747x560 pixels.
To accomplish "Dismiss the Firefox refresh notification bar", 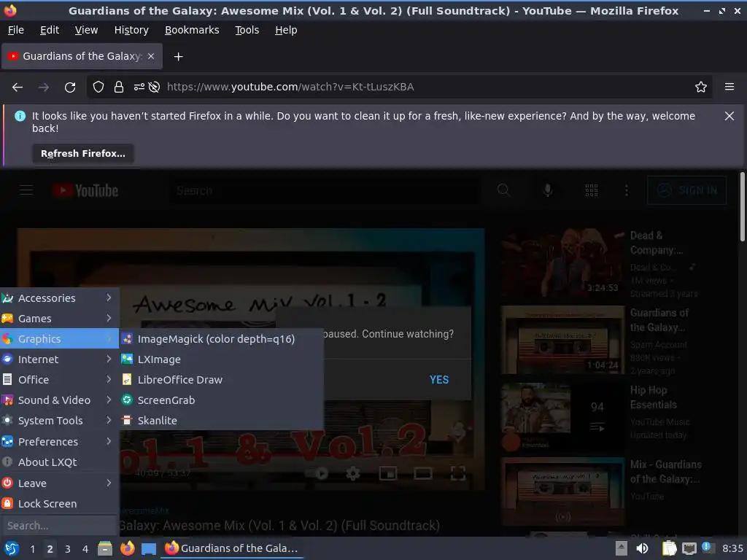I will coord(729,116).
